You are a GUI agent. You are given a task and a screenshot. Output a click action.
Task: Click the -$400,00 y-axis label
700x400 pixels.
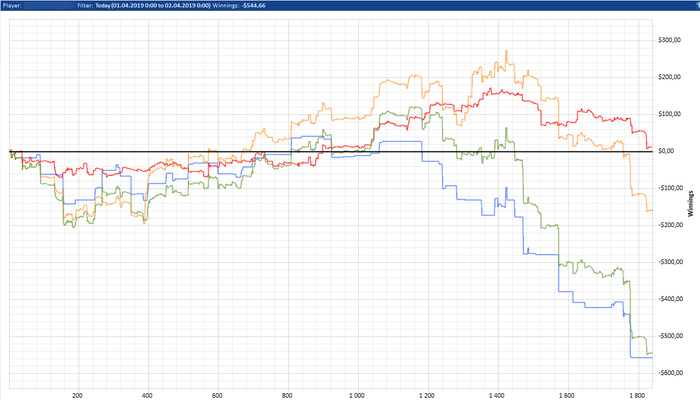coord(670,299)
